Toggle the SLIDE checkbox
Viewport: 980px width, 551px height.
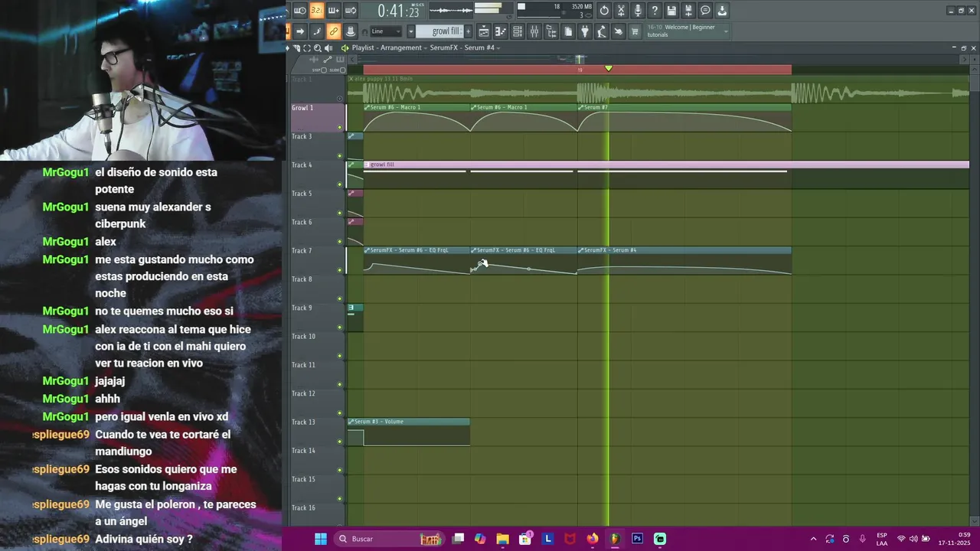click(x=342, y=70)
